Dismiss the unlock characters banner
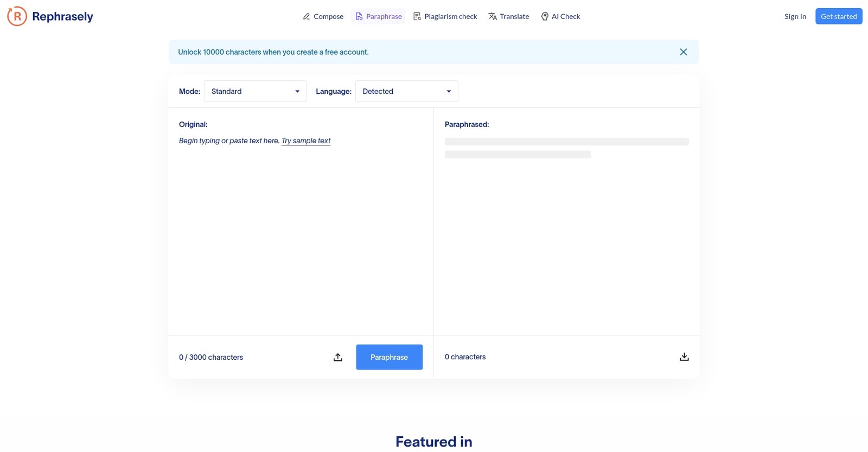This screenshot has width=868, height=452. (684, 52)
